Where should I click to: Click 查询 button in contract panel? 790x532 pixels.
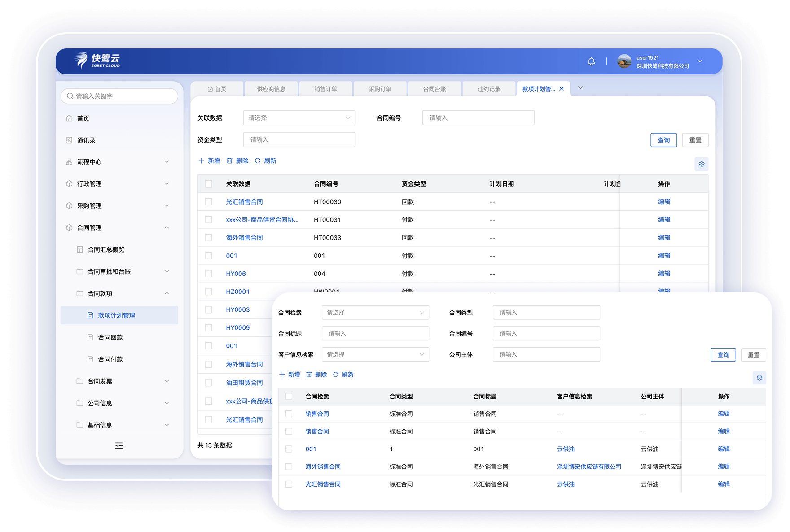[x=723, y=355]
